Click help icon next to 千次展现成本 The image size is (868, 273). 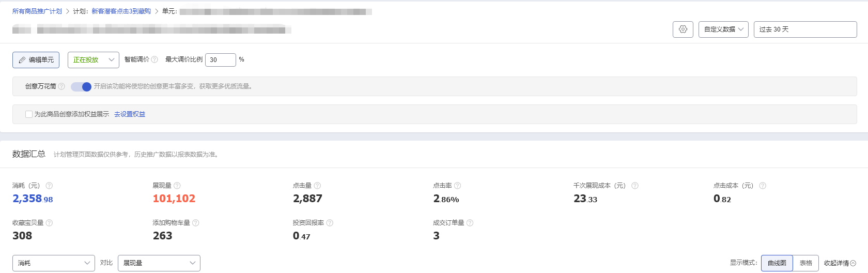635,186
